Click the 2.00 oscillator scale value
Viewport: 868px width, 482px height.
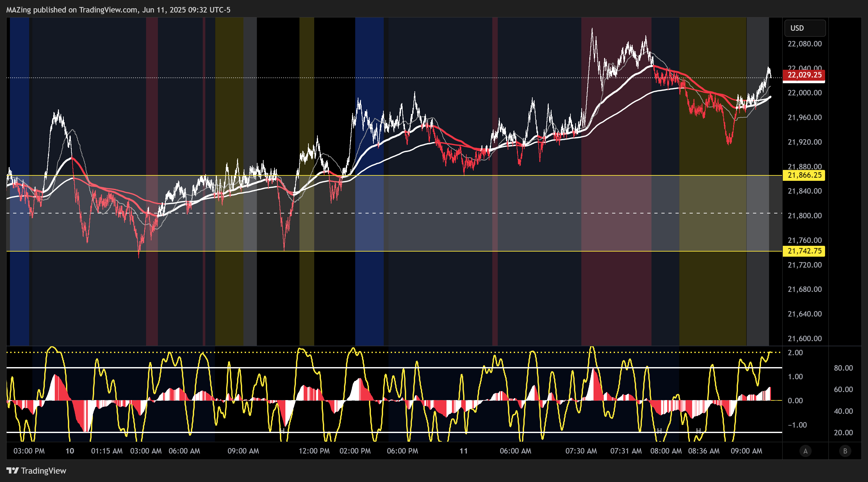click(795, 352)
